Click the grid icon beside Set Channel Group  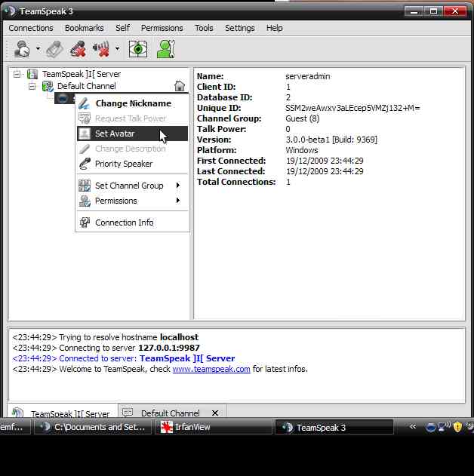85,186
